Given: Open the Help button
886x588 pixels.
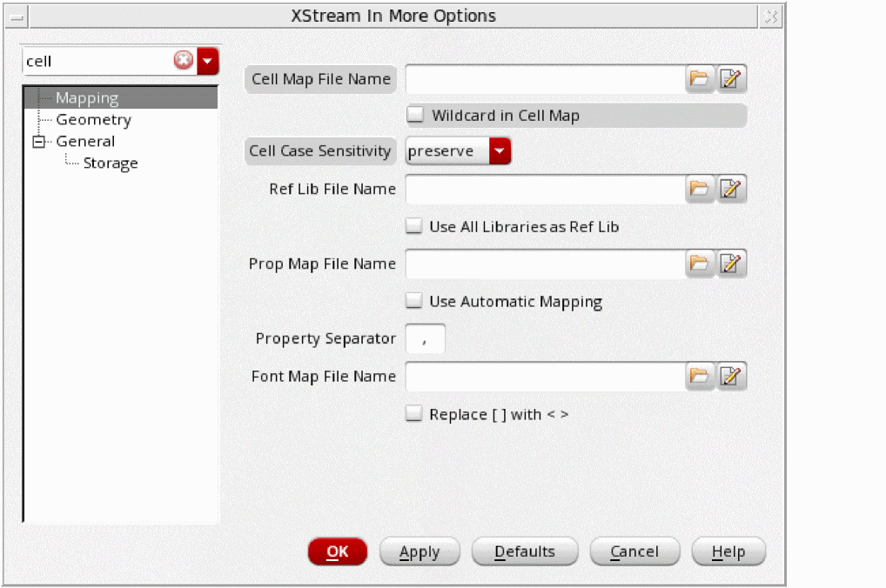Looking at the screenshot, I should coord(728,551).
